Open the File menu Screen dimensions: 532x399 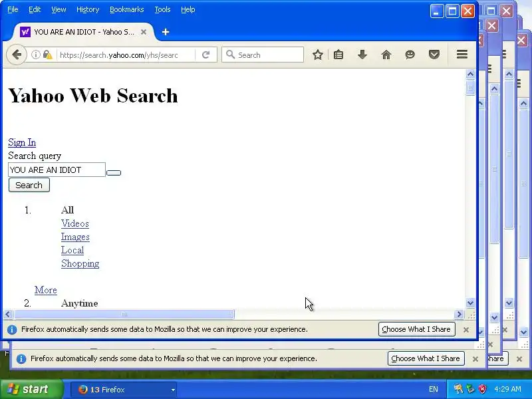pos(13,9)
